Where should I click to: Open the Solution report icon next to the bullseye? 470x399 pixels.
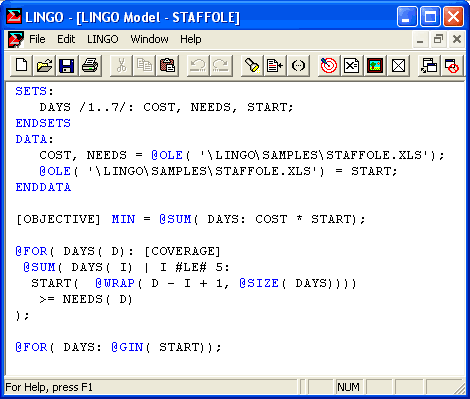pyautogui.click(x=351, y=65)
